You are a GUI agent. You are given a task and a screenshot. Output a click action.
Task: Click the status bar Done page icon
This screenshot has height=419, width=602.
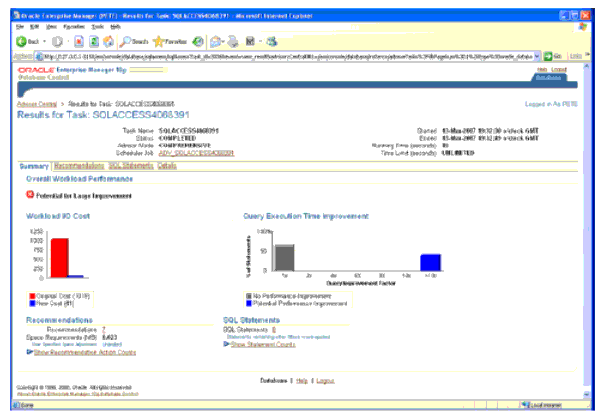[17, 405]
